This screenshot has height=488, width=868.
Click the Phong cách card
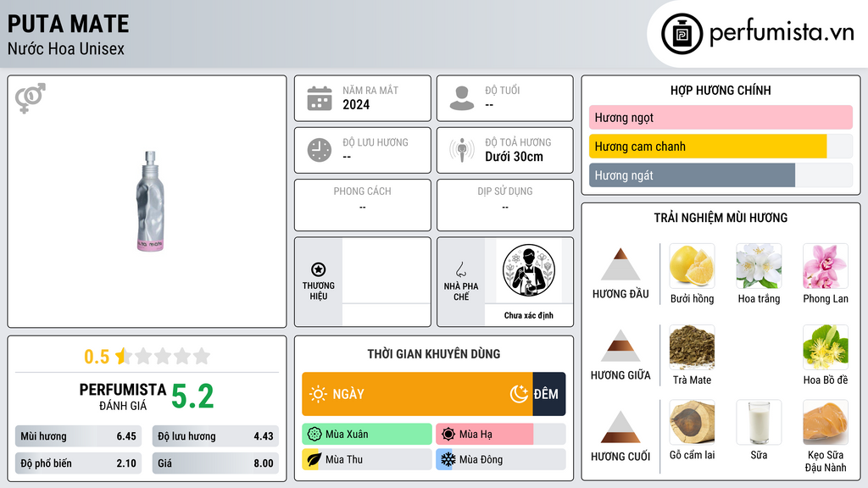coord(363,205)
